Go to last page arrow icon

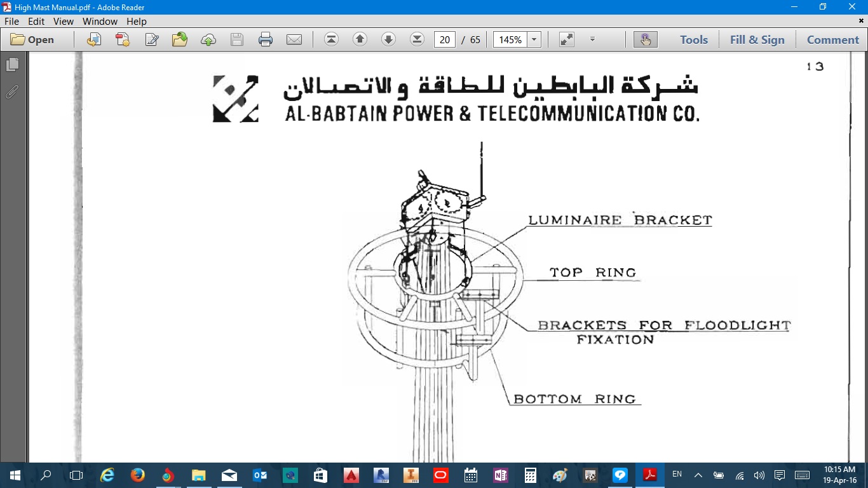[x=417, y=39]
